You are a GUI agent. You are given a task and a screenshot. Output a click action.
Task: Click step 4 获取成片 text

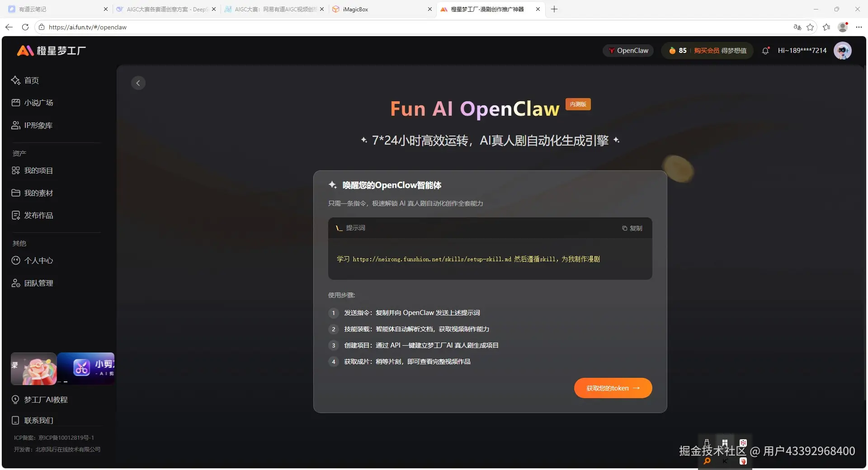[x=407, y=362]
